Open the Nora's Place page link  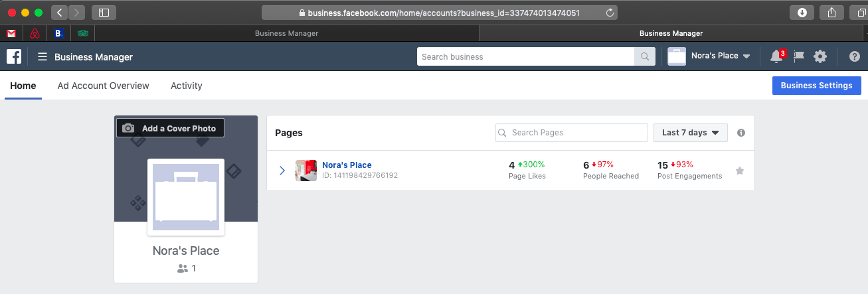pyautogui.click(x=347, y=165)
